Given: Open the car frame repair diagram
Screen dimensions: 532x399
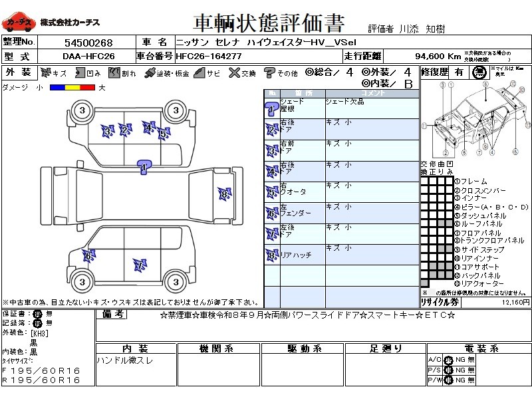Looking at the screenshot, I should [x=475, y=119].
